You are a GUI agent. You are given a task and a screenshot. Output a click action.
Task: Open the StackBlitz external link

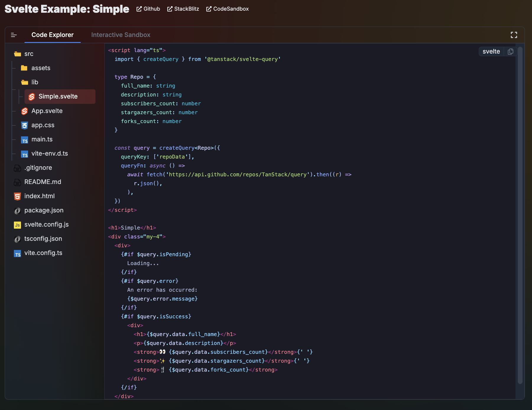point(183,9)
